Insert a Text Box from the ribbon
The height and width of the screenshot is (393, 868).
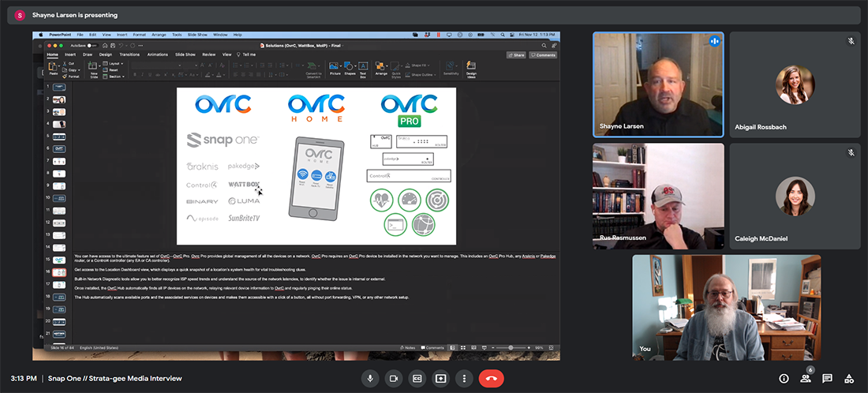[x=363, y=69]
